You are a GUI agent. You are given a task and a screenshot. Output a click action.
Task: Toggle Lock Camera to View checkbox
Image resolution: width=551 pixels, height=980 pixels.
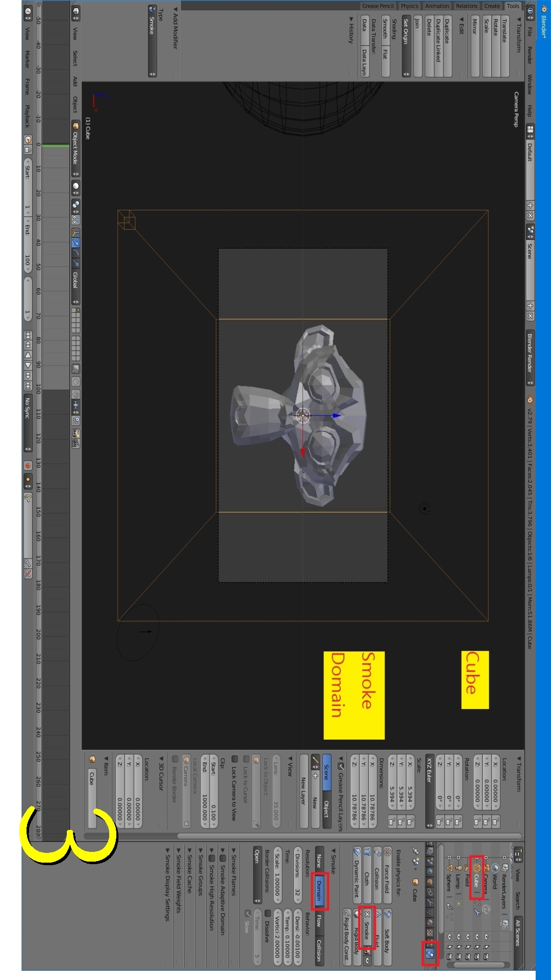[x=234, y=759]
